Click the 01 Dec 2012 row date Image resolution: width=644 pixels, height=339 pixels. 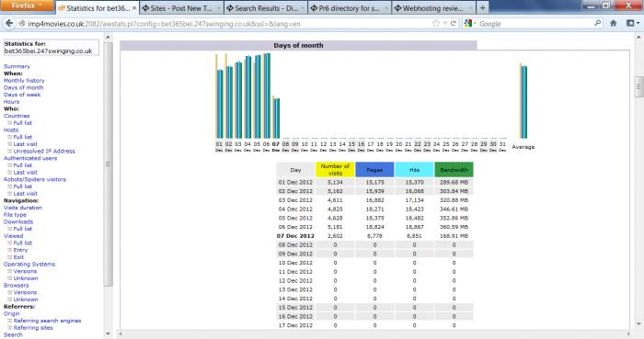pos(295,182)
